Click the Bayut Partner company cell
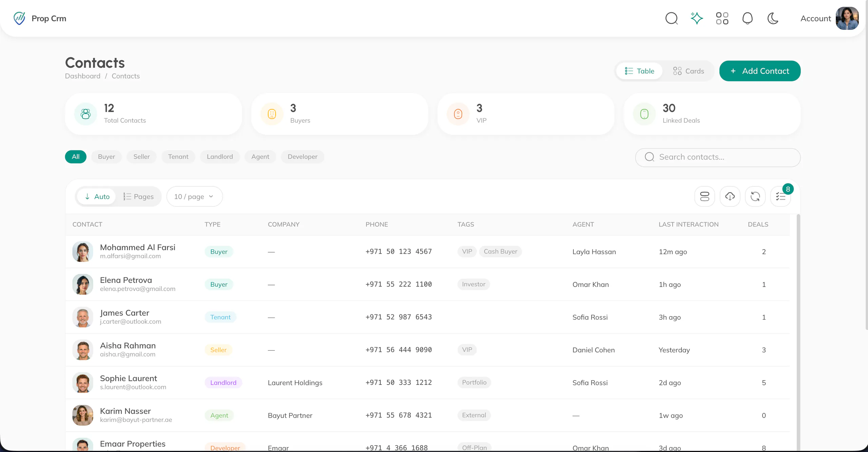Image resolution: width=868 pixels, height=452 pixels. coord(290,415)
